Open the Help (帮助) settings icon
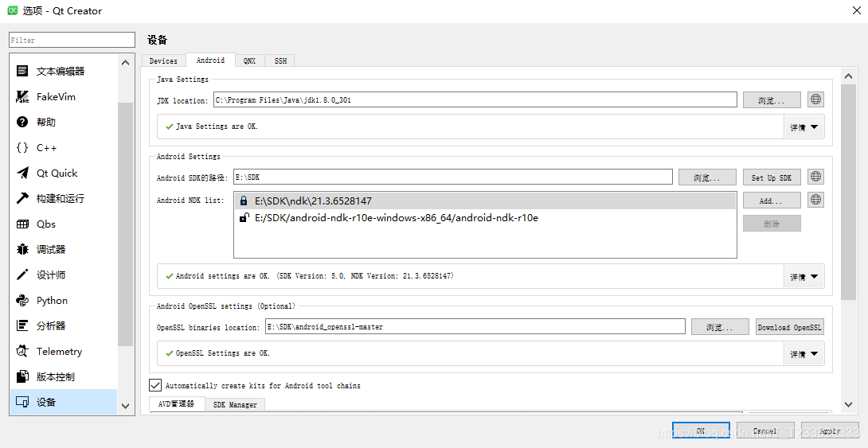This screenshot has width=868, height=448. [x=22, y=123]
